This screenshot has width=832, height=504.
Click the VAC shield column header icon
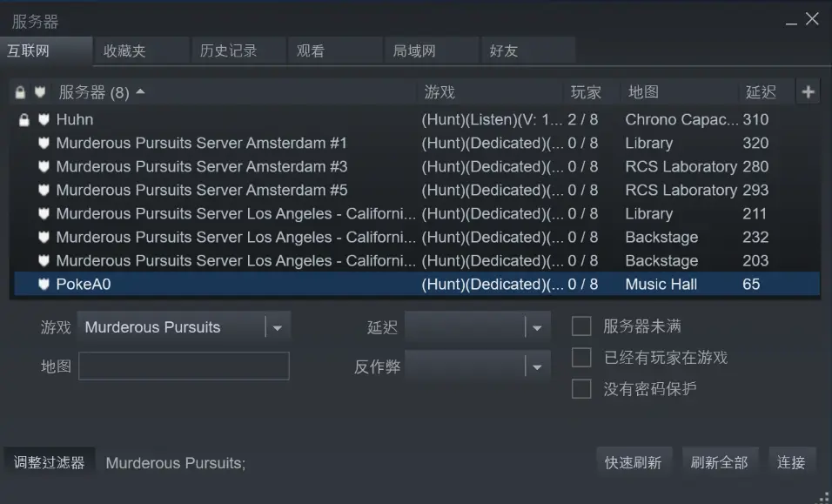[40, 92]
